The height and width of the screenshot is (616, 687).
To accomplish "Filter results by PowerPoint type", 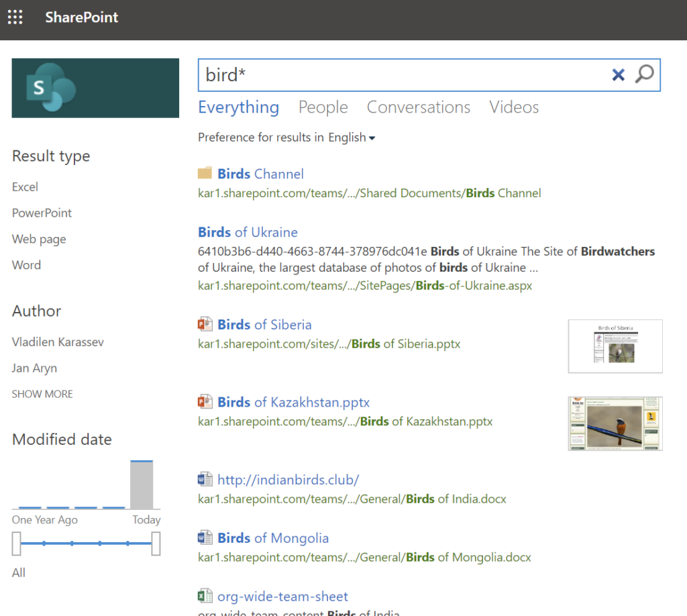I will [42, 213].
